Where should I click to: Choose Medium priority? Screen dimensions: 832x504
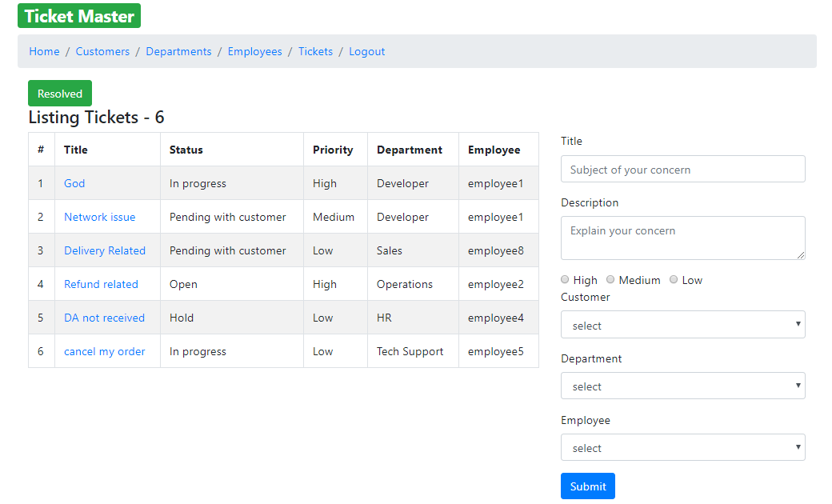[610, 279]
